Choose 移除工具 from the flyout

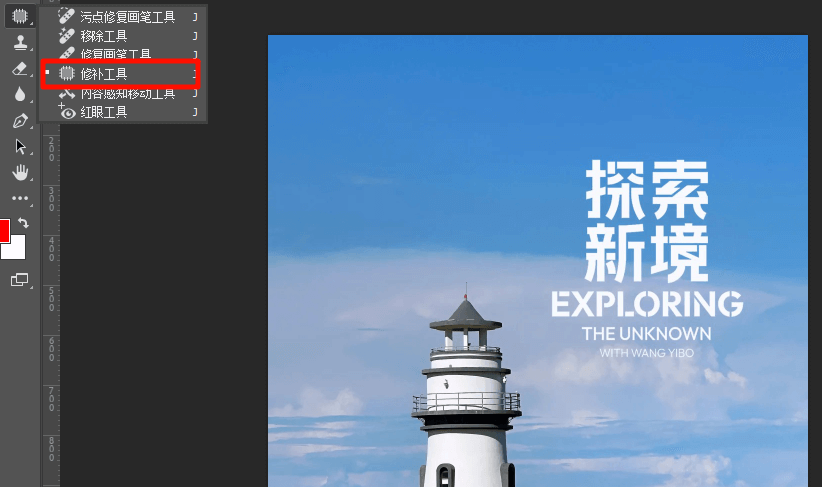tap(124, 36)
